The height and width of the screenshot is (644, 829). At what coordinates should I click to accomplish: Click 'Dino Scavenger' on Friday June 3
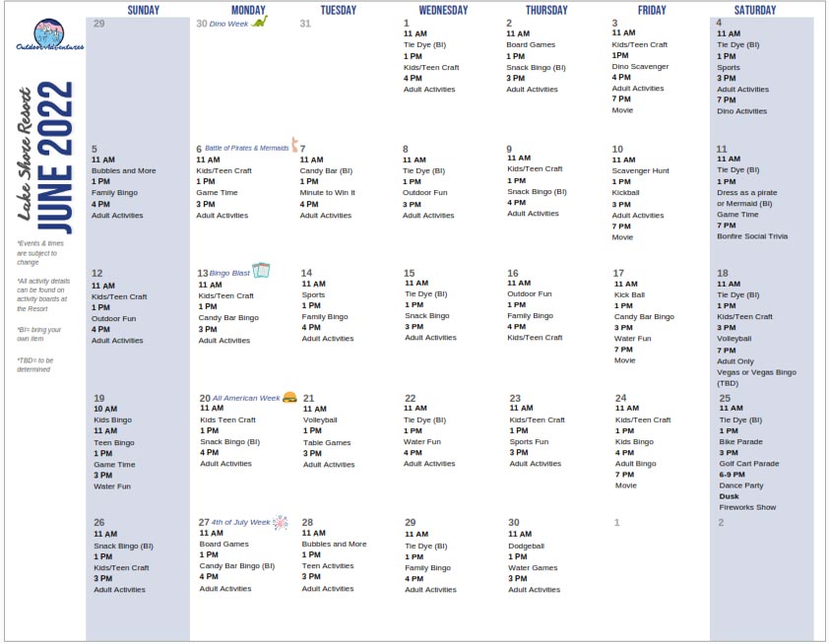coord(640,67)
